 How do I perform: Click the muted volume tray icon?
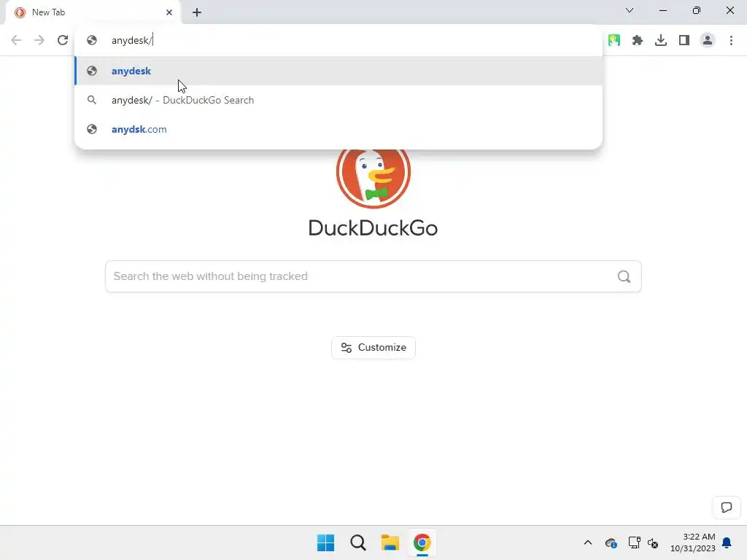point(653,542)
